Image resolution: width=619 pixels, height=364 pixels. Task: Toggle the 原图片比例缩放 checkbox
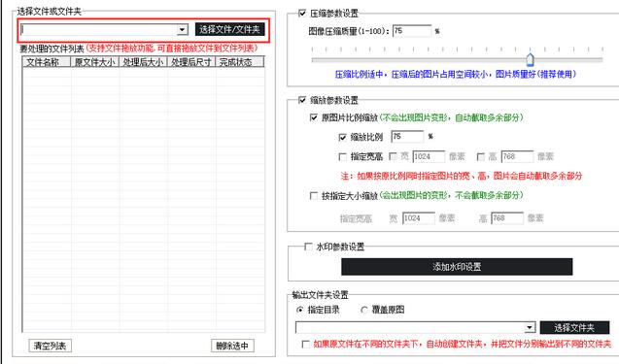(x=314, y=117)
